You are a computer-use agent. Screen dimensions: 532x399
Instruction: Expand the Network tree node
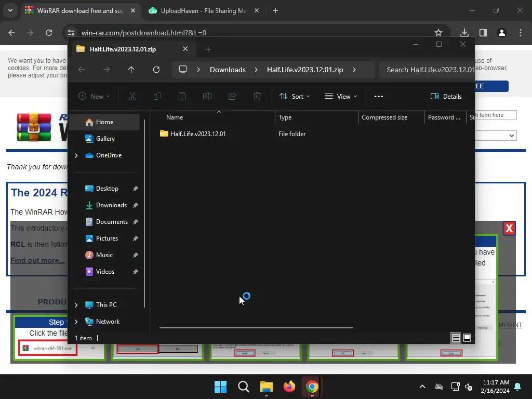coord(76,322)
